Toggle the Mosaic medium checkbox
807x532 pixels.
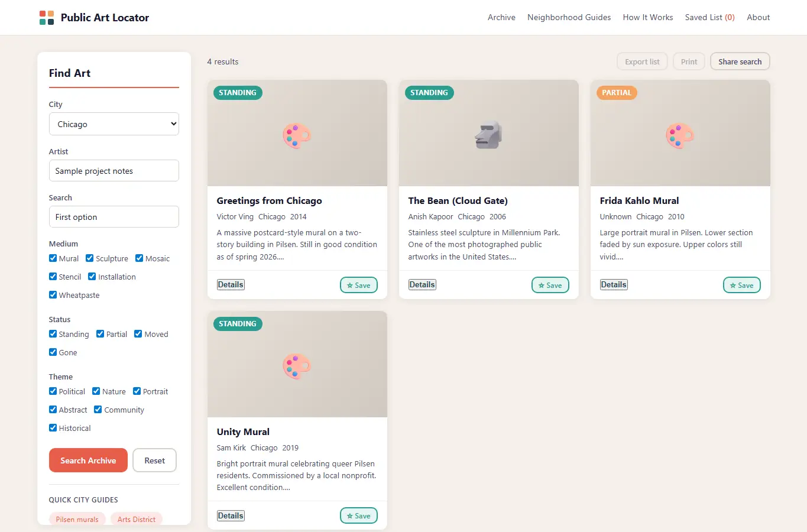(x=140, y=258)
